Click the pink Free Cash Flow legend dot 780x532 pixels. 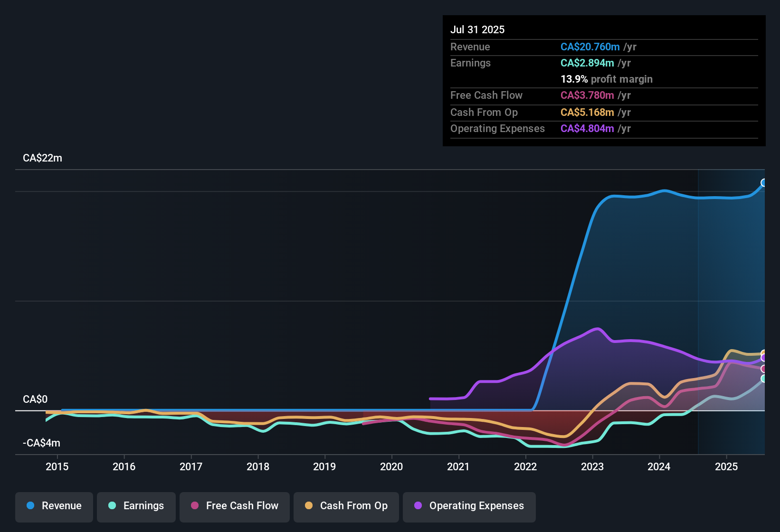pos(194,506)
